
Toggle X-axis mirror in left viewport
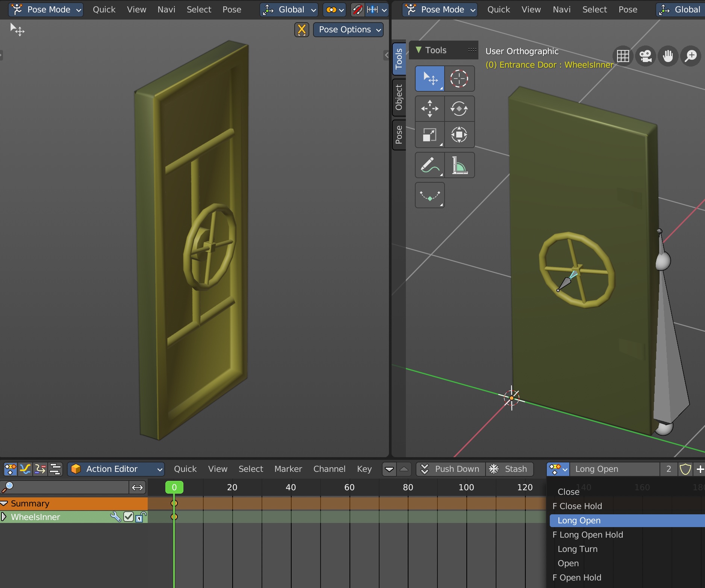coord(301,30)
